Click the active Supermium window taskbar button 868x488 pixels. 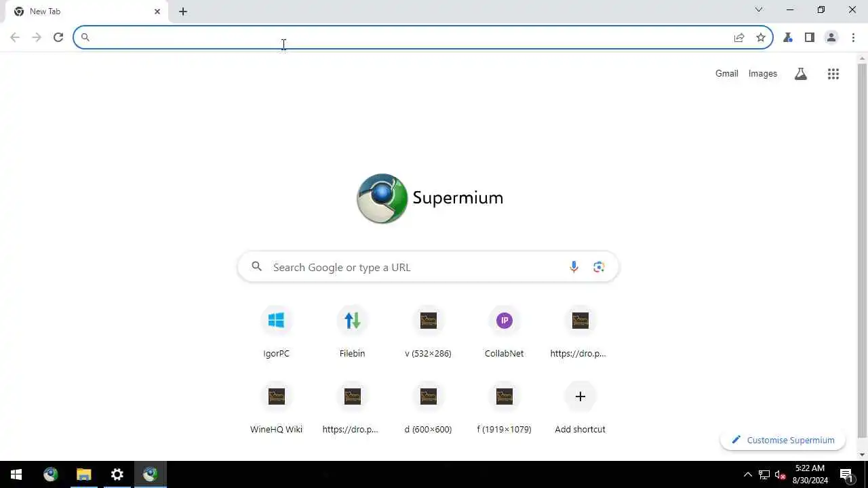(x=150, y=474)
